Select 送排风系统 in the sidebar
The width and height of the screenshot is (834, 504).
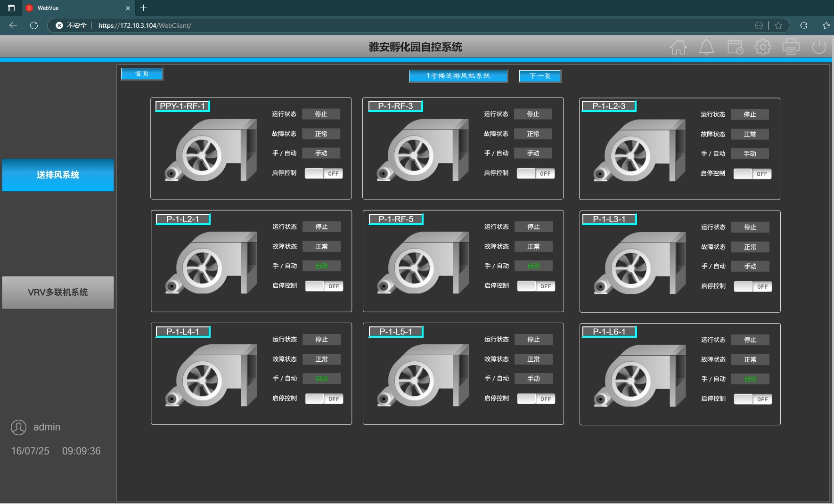(58, 175)
